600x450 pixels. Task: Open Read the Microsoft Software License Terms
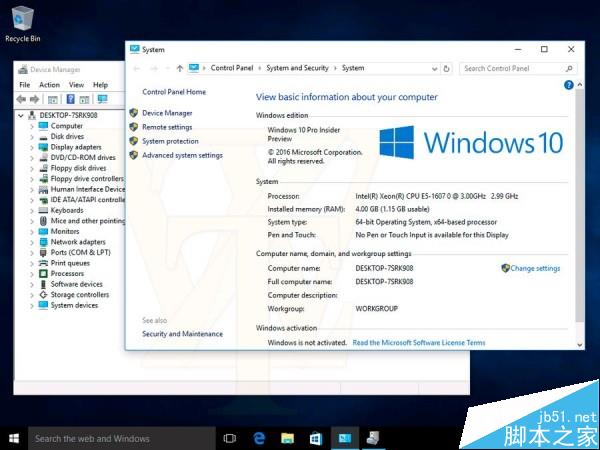(x=419, y=342)
